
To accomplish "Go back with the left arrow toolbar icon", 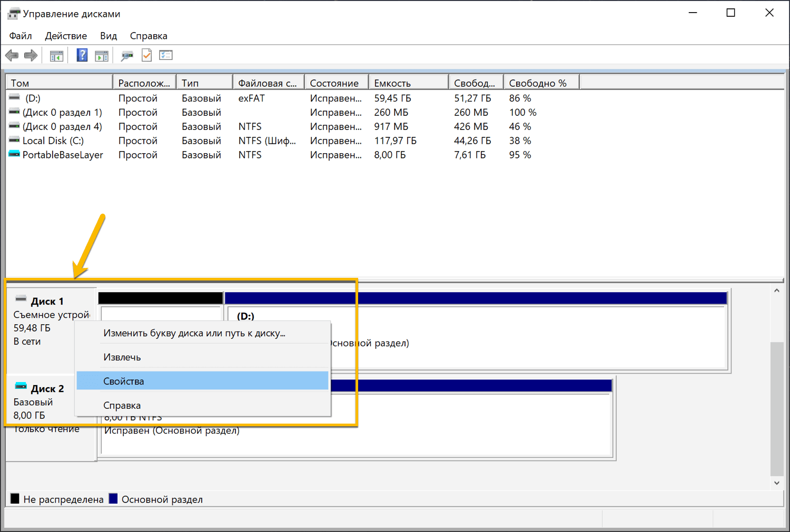I will coord(12,55).
